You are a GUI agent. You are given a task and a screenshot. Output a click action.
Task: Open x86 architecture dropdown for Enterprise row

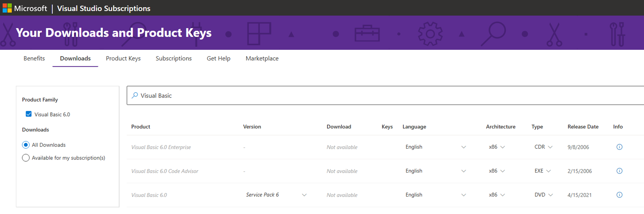497,147
